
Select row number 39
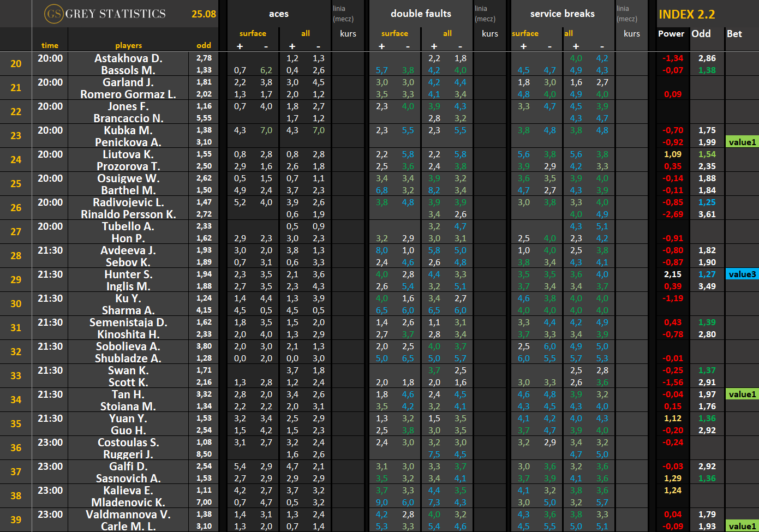click(16, 520)
